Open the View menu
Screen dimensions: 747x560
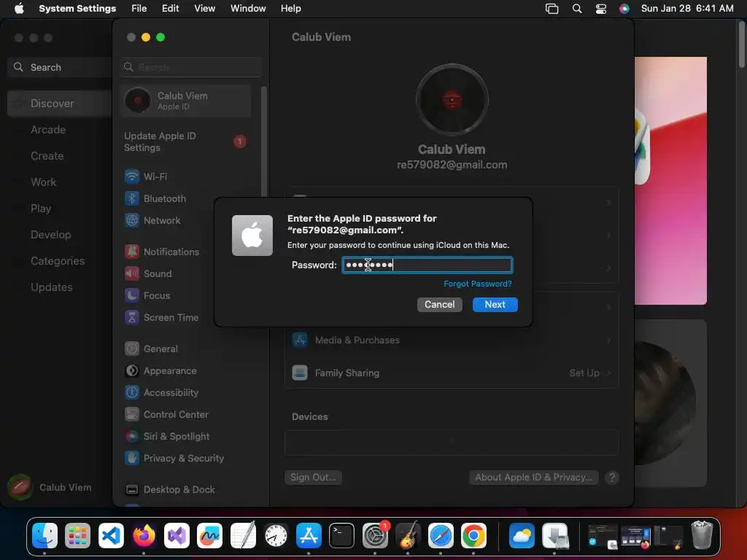[204, 9]
